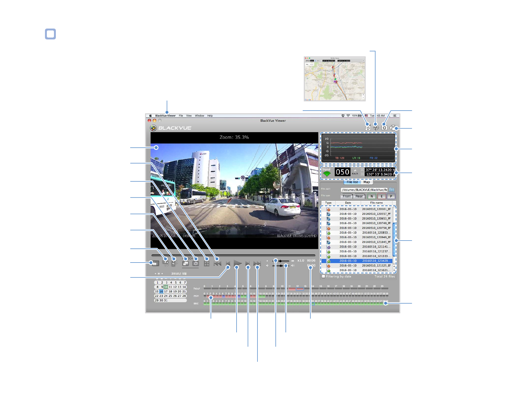This screenshot has width=525, height=420.
Task: Click the Play button
Action: 238,264
